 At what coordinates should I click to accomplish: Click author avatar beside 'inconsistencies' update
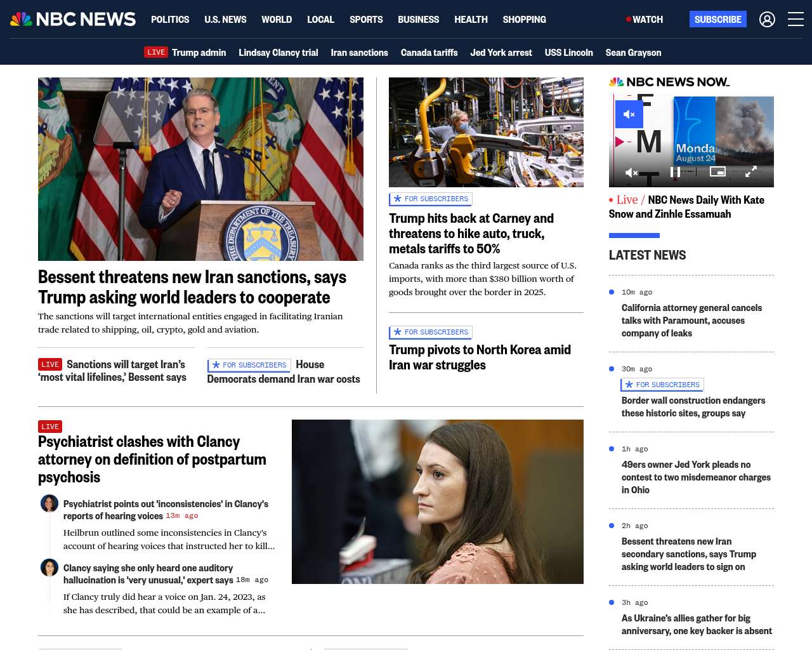pos(49,503)
